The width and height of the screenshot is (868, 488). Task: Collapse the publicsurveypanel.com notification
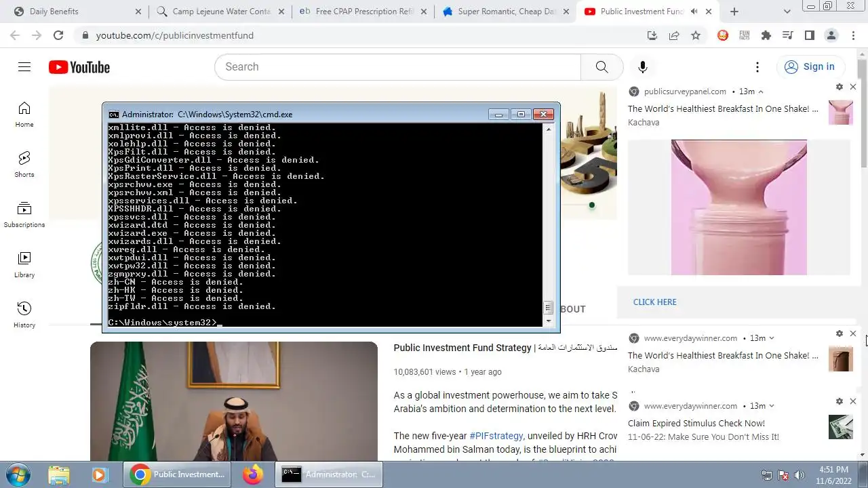coord(761,91)
